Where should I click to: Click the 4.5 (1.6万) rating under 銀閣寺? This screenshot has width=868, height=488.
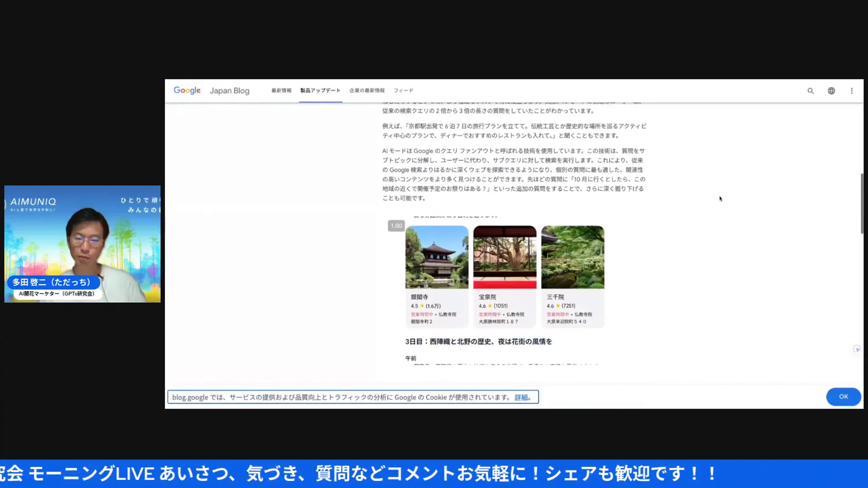[x=425, y=306]
